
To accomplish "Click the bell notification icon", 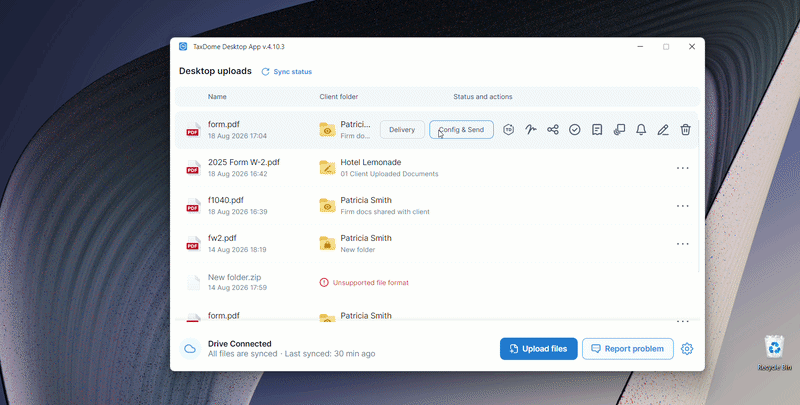I will pos(641,130).
